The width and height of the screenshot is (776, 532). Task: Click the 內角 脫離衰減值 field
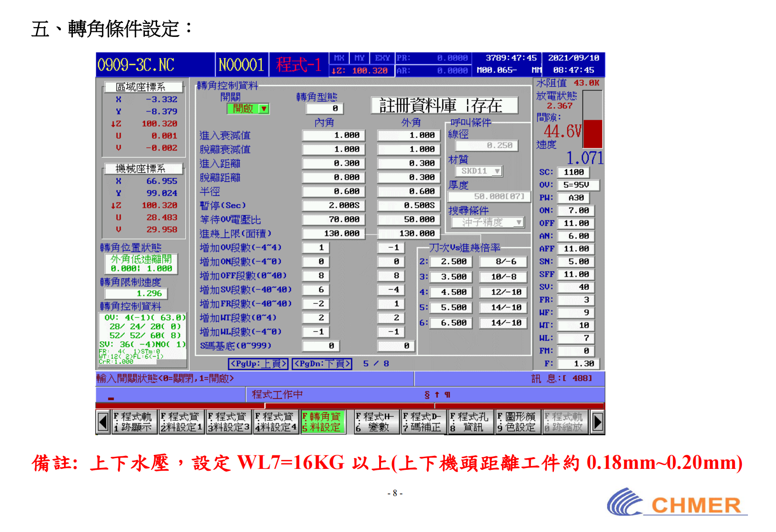coord(333,150)
